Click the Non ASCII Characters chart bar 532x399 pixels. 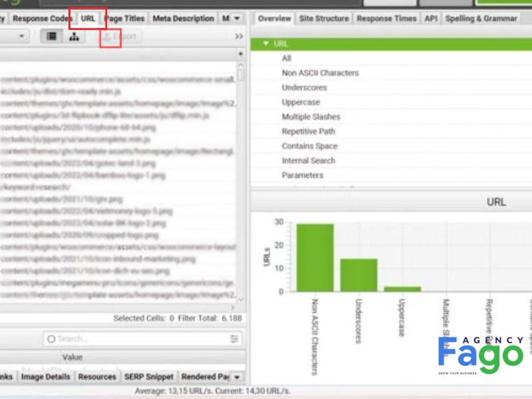coord(315,257)
